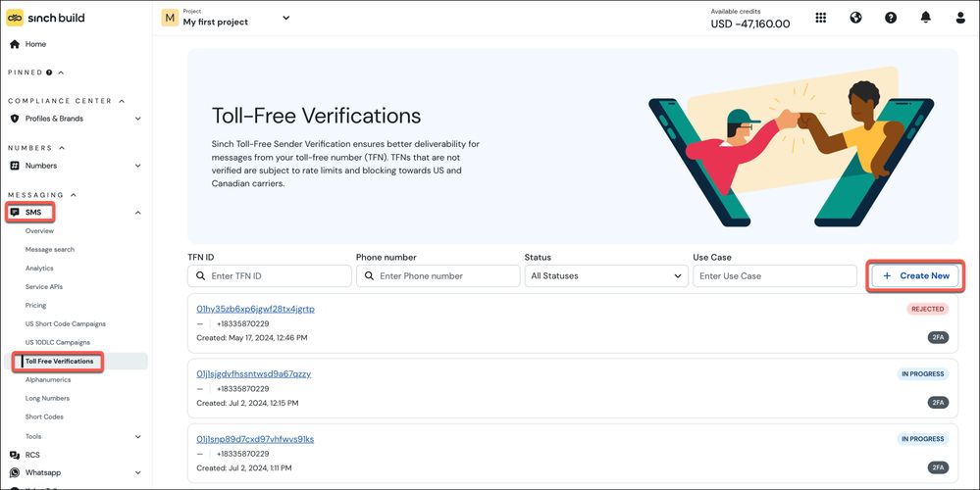Click the Home sidebar link
This screenshot has width=980, height=490.
point(35,44)
